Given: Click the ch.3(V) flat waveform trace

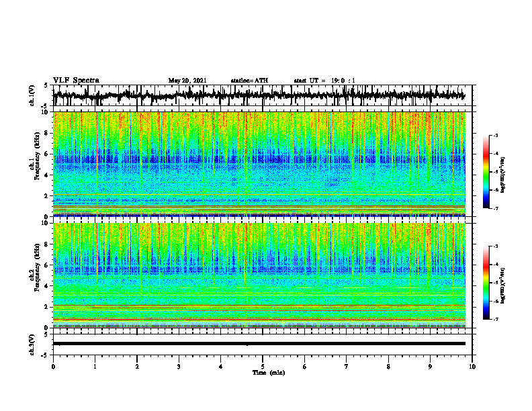Looking at the screenshot, I should (259, 344).
